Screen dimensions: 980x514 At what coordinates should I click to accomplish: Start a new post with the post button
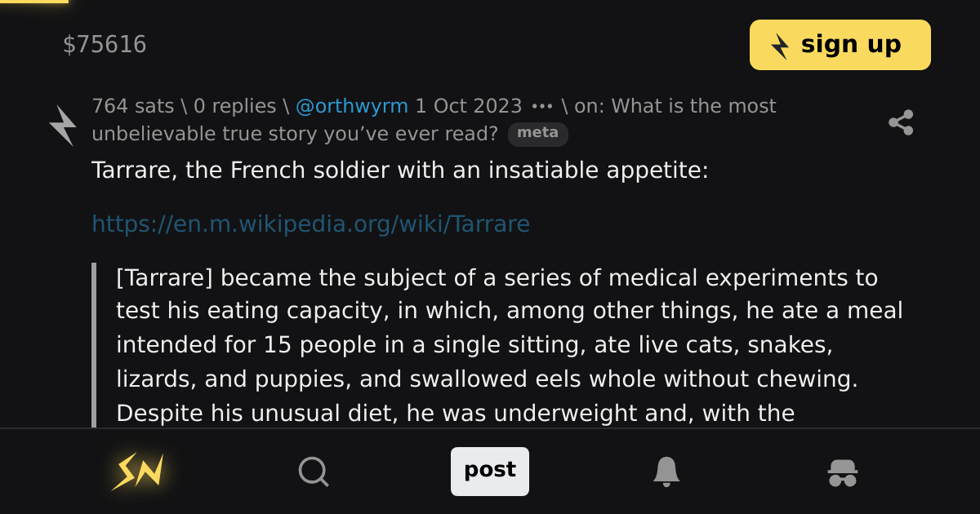490,471
